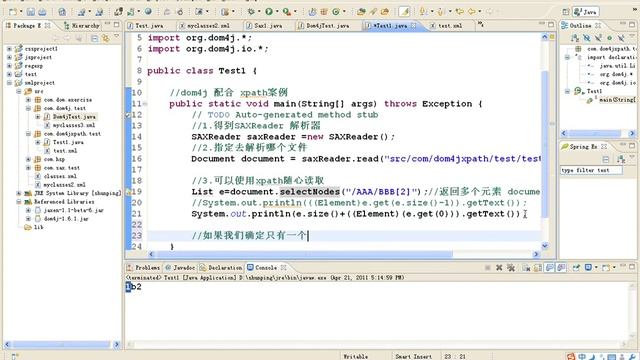The width and height of the screenshot is (640, 360).
Task: Toggle Hide Static Members in Outline toolbar
Action: coord(598,38)
